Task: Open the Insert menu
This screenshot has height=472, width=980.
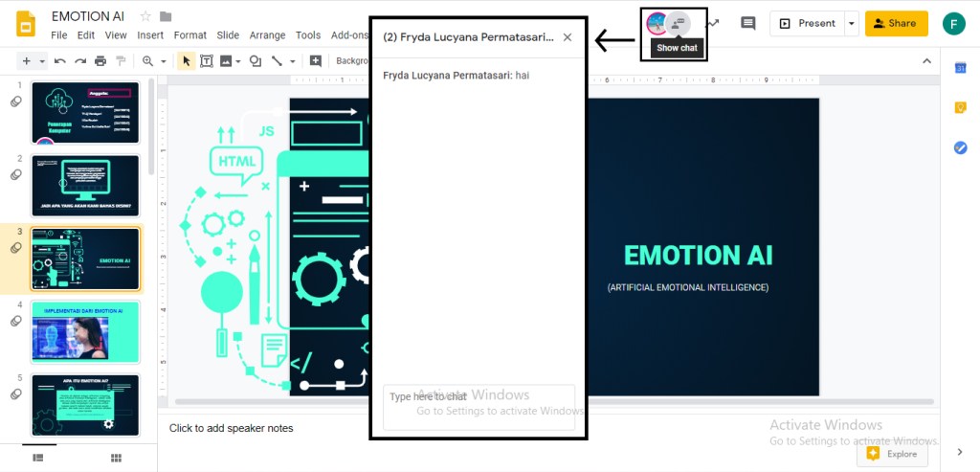Action: tap(150, 35)
